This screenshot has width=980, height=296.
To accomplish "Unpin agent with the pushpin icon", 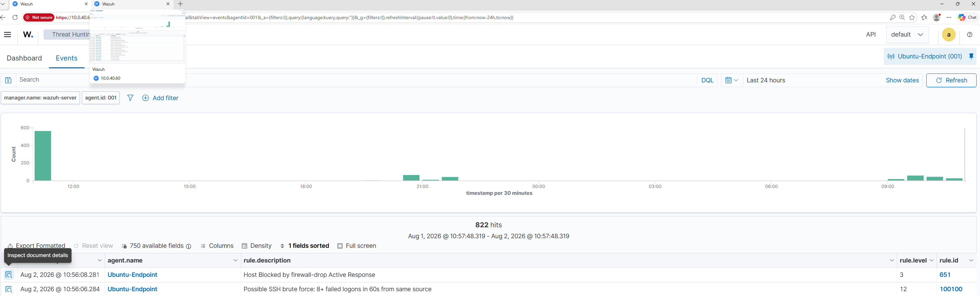I will [971, 56].
